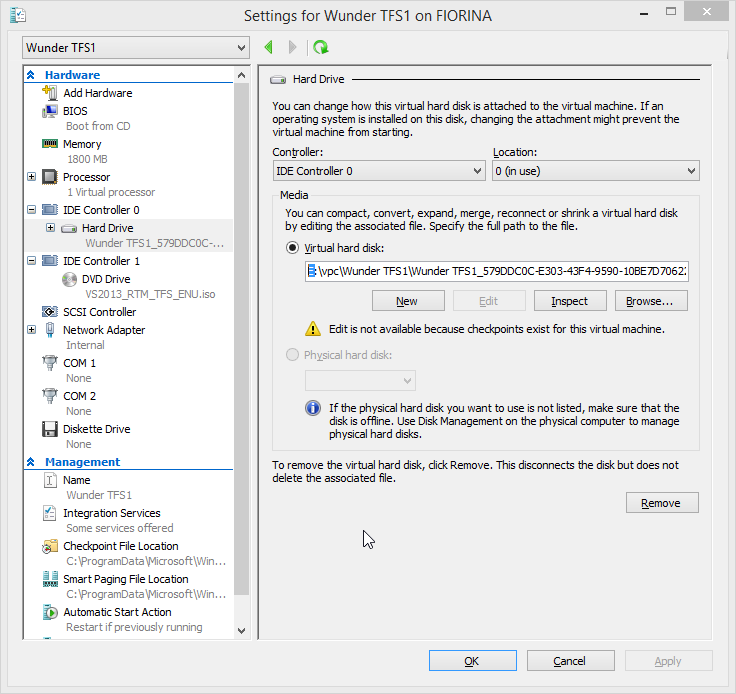Collapse the IDE Controller 1 node
The height and width of the screenshot is (694, 736).
tap(31, 261)
